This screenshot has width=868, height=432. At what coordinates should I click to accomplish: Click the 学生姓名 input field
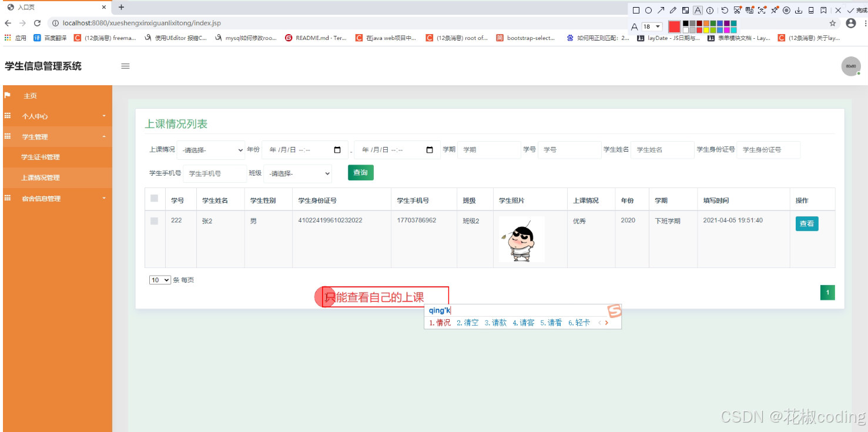pyautogui.click(x=662, y=150)
